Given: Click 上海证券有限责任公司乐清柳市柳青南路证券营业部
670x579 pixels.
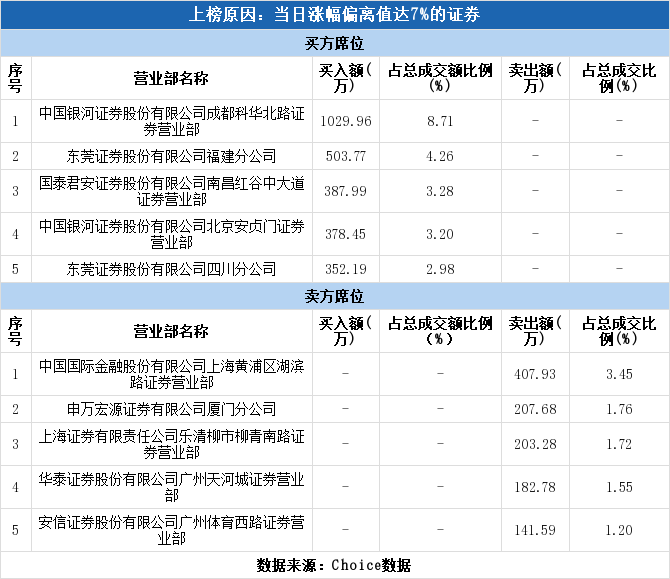Looking at the screenshot, I should (172, 444).
